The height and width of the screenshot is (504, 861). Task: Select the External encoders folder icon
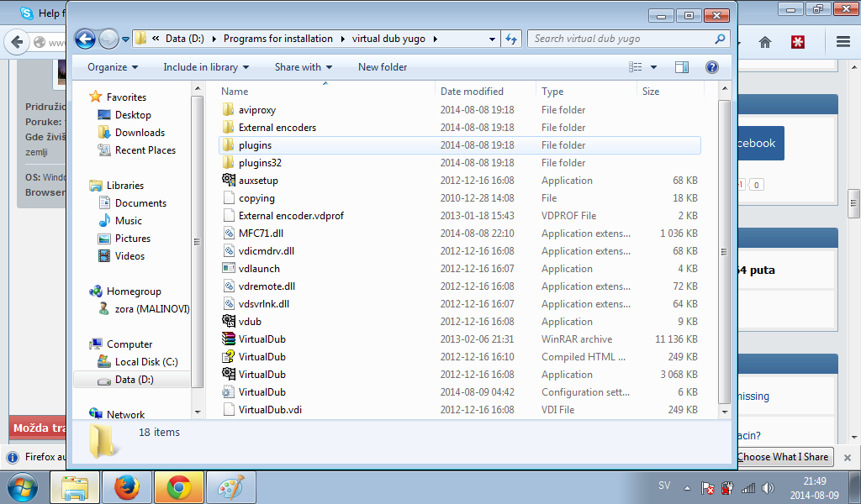[229, 127]
